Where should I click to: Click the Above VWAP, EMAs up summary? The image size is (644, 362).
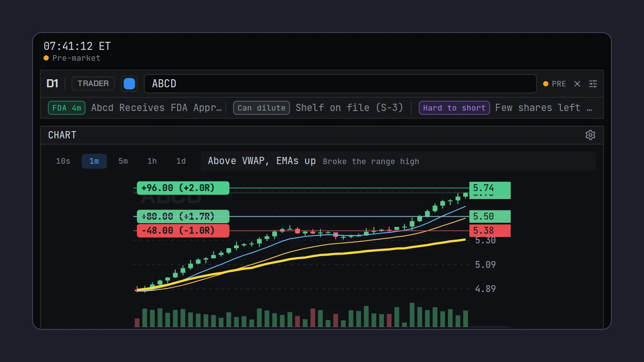[262, 161]
